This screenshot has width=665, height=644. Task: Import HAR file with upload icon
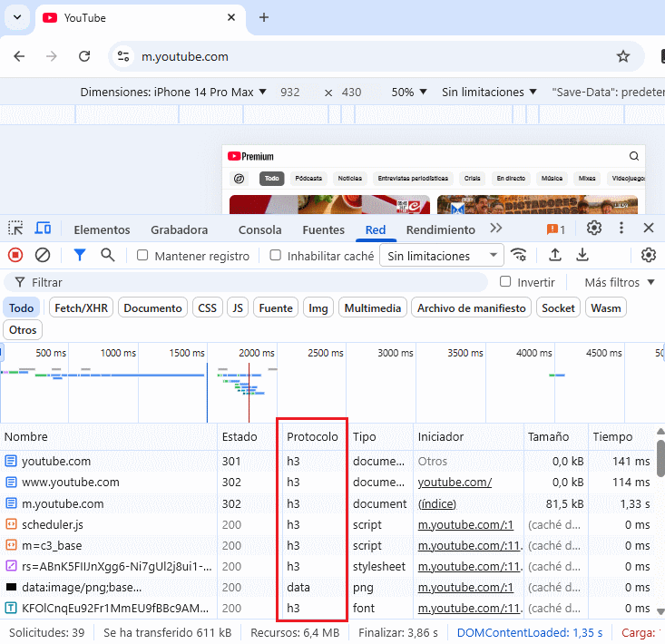(555, 255)
